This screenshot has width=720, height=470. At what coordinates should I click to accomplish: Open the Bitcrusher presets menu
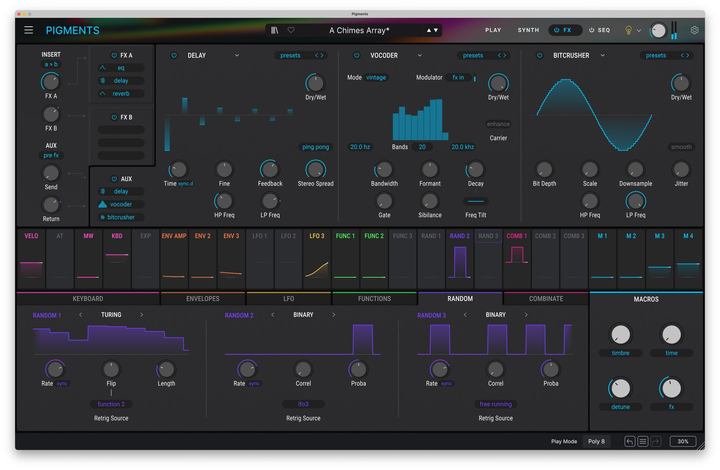pos(656,55)
